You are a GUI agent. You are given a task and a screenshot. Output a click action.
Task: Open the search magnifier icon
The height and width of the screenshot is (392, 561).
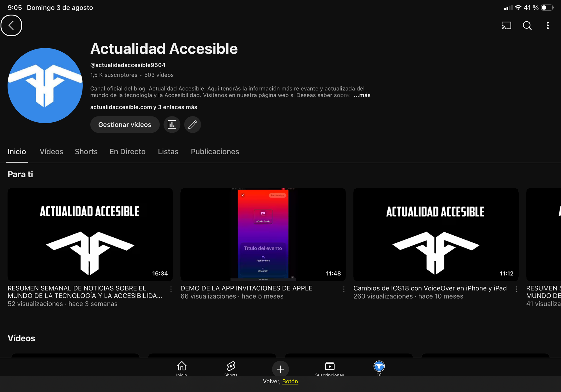tap(527, 26)
